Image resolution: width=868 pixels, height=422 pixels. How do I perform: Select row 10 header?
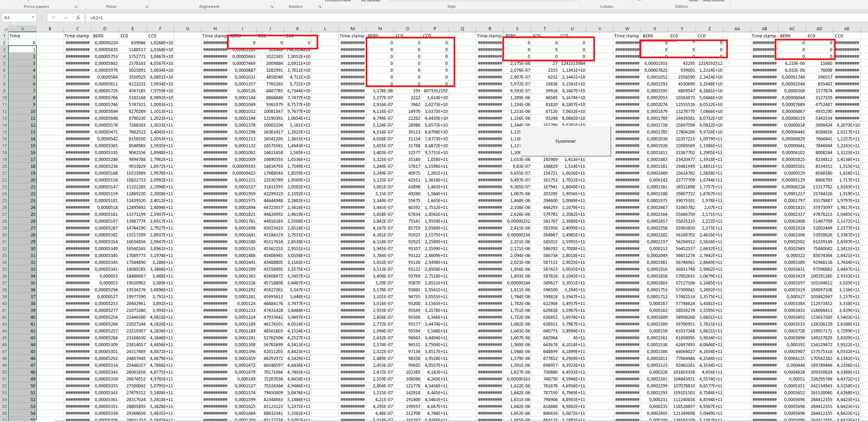coord(4,97)
